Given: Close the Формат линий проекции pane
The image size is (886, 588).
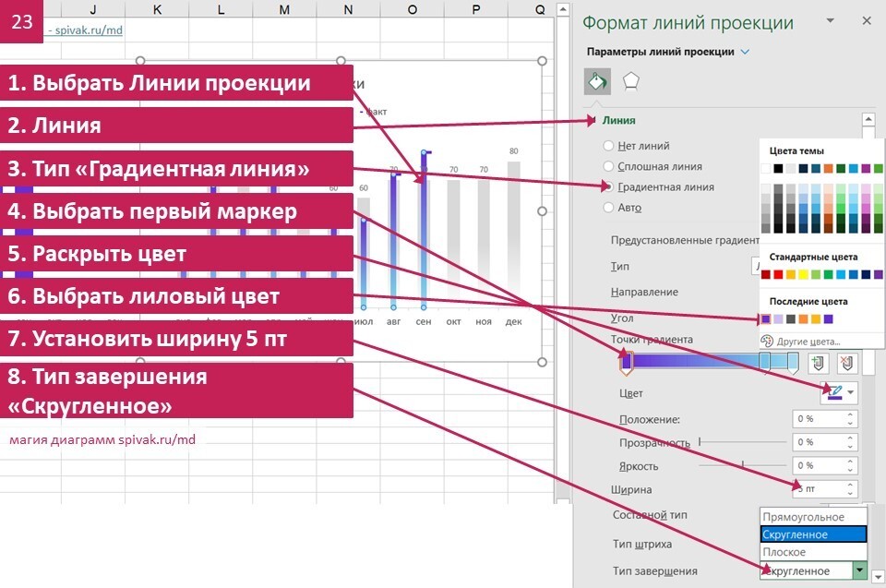Looking at the screenshot, I should (x=866, y=20).
